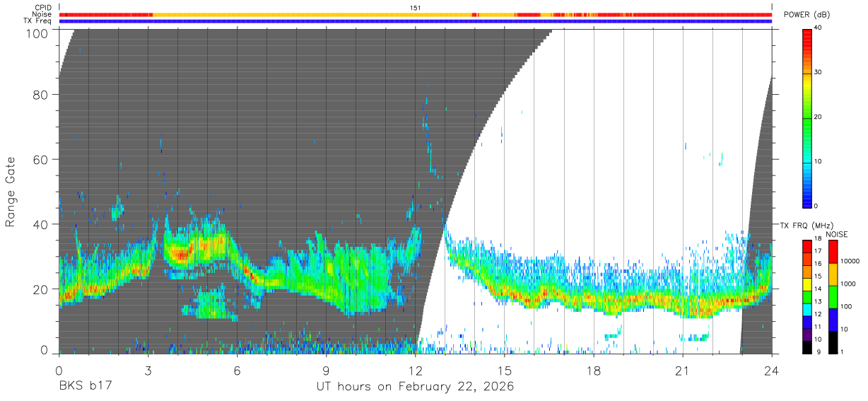Click the 100 tick on the NOISE legend
The height and width of the screenshot is (401, 868).
[846, 306]
